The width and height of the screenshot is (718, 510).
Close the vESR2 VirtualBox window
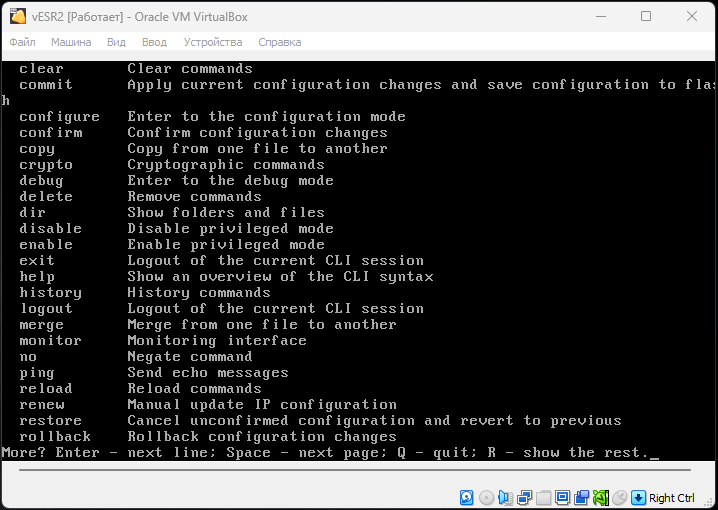[x=692, y=16]
